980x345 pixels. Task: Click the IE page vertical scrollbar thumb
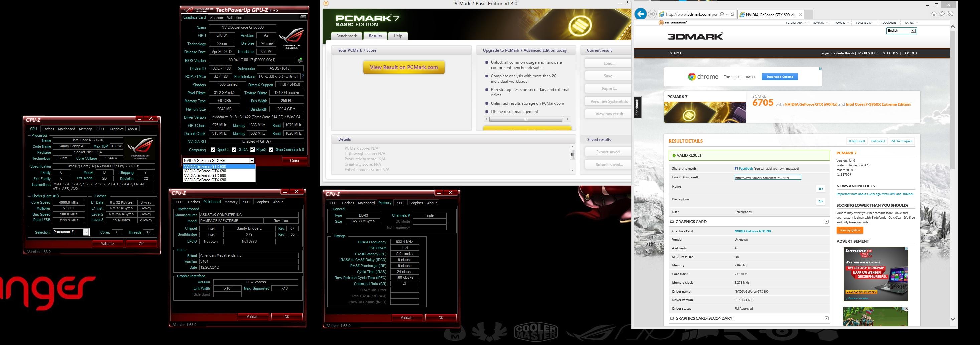(953, 100)
